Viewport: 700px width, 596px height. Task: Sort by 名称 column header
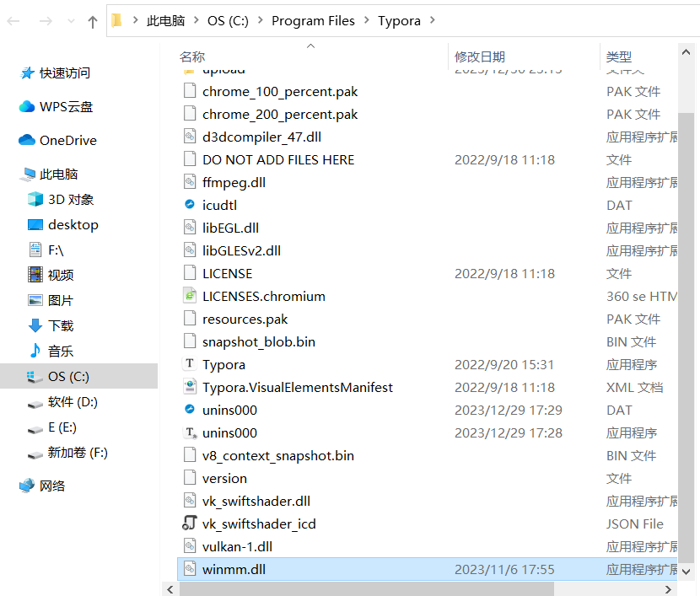click(x=192, y=56)
